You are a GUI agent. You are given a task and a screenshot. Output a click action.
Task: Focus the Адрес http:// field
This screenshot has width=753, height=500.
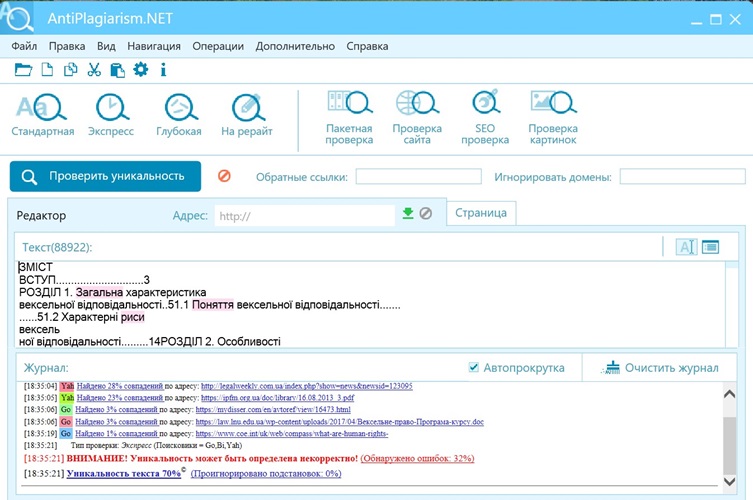[x=304, y=216]
